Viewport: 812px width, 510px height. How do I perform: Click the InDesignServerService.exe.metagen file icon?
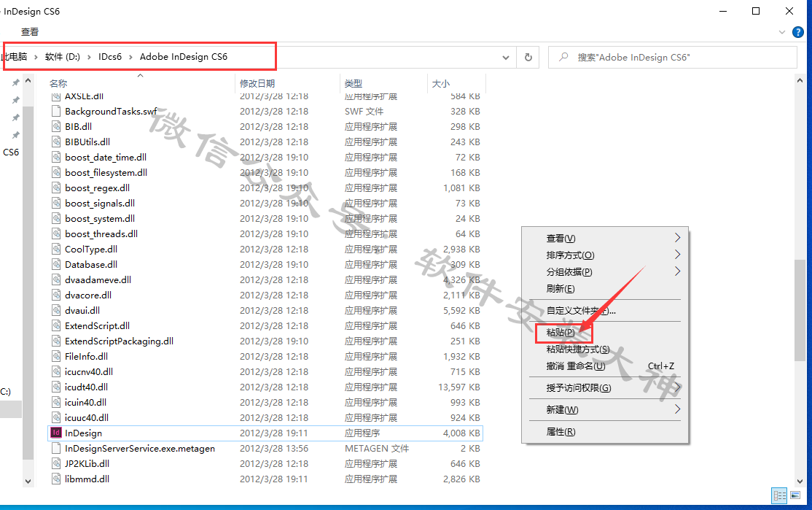pos(56,448)
